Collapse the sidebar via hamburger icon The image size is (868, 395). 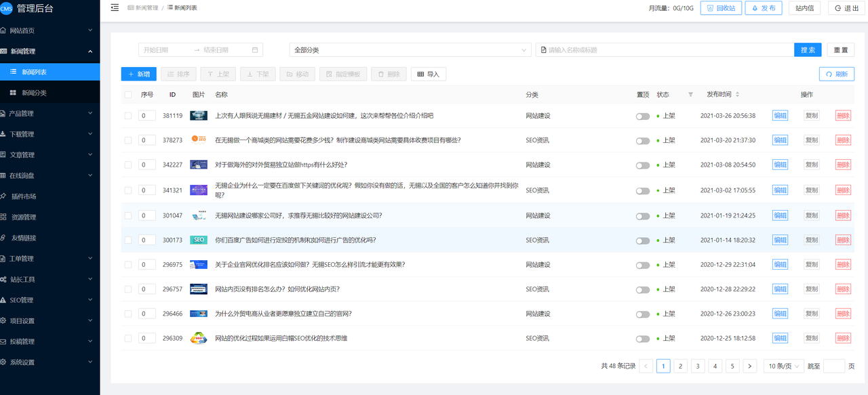(x=114, y=7)
